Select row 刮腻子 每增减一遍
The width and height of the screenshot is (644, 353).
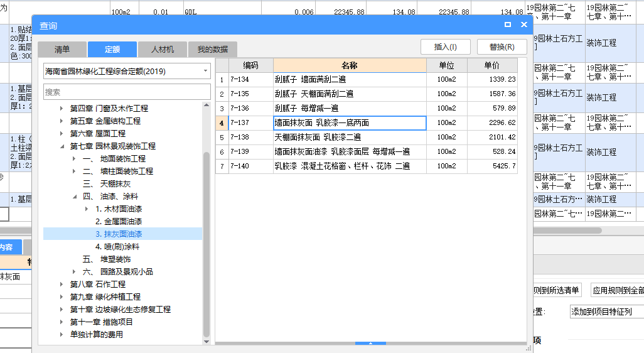click(367, 108)
